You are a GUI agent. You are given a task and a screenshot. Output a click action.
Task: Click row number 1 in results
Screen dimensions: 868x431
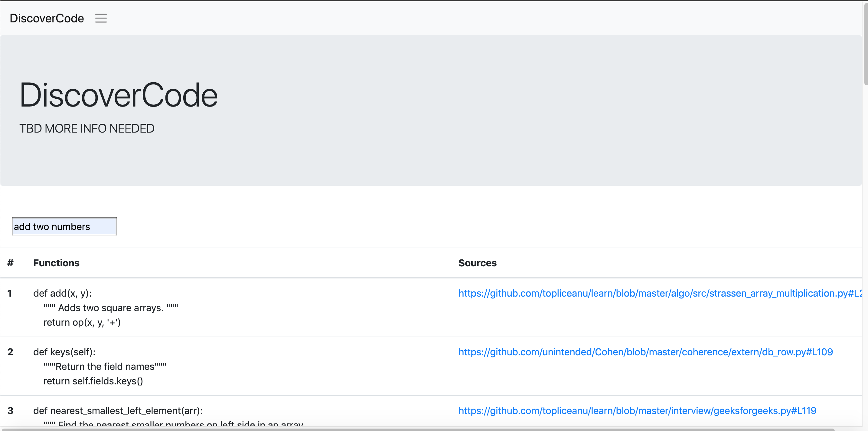tap(10, 293)
